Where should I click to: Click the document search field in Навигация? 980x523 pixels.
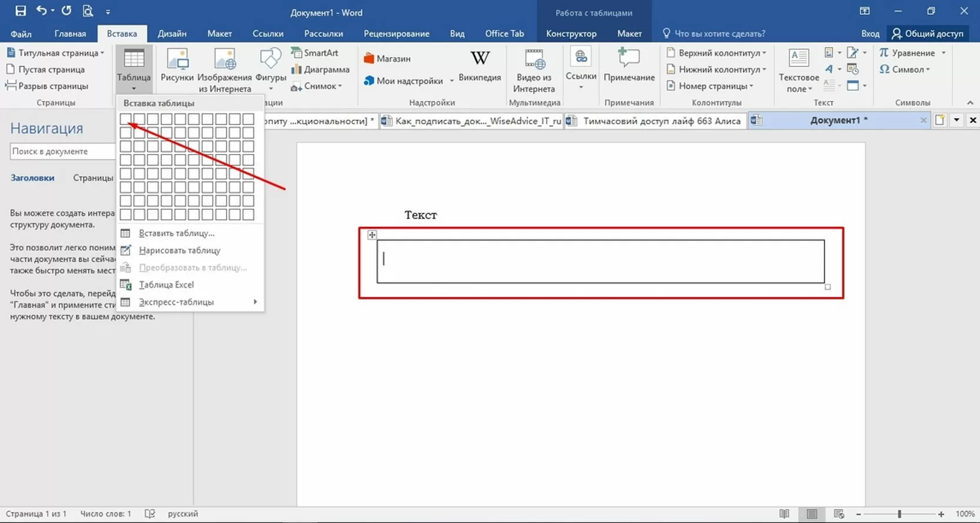(x=62, y=152)
